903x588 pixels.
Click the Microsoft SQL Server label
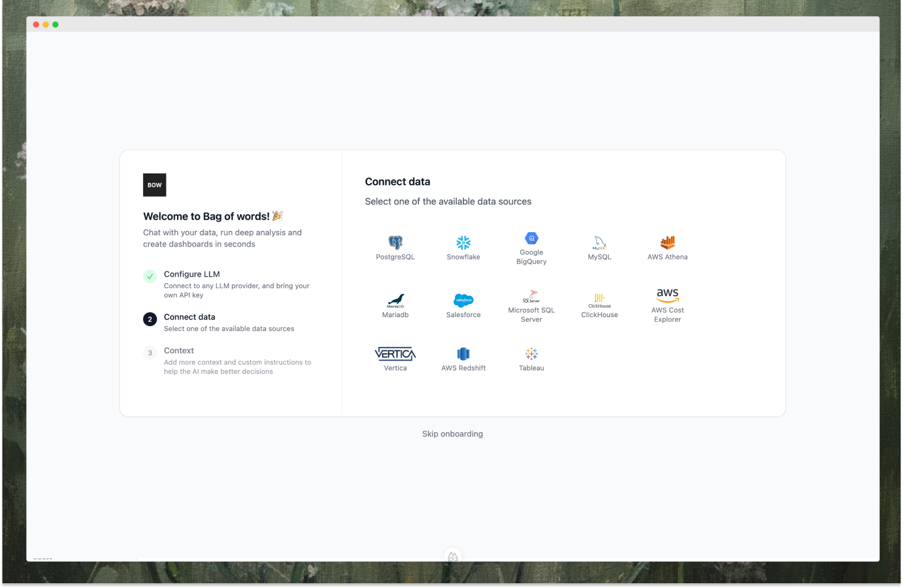click(x=532, y=315)
